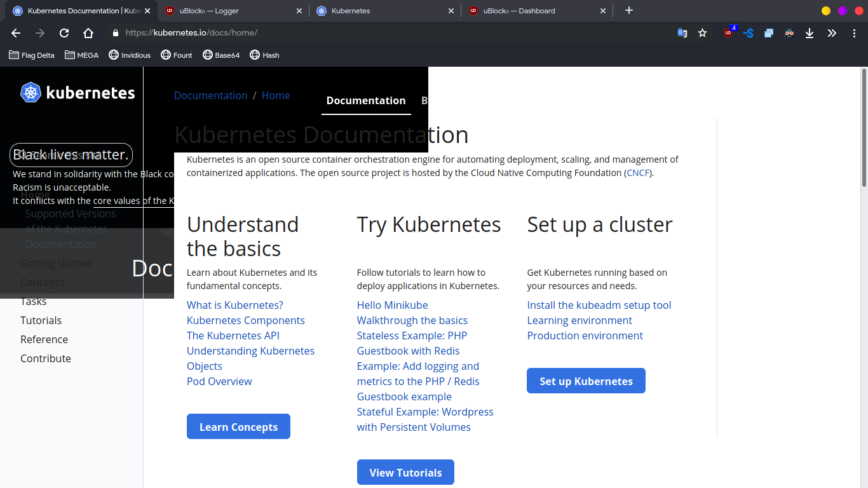
Task: Open a new browser tab
Action: [x=629, y=10]
